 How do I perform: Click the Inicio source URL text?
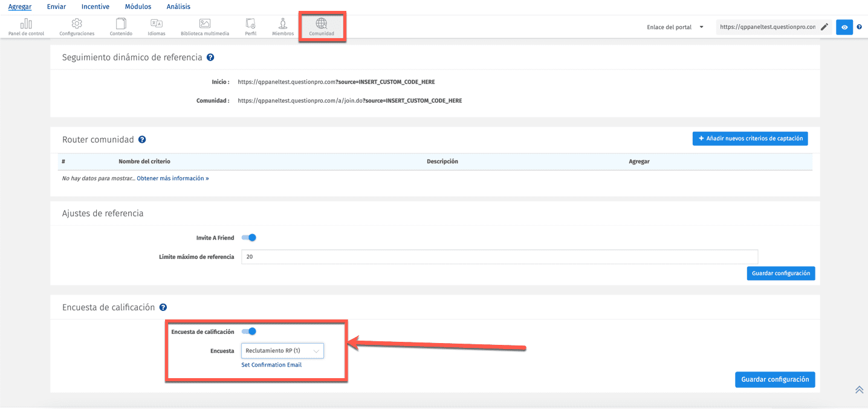coord(336,82)
